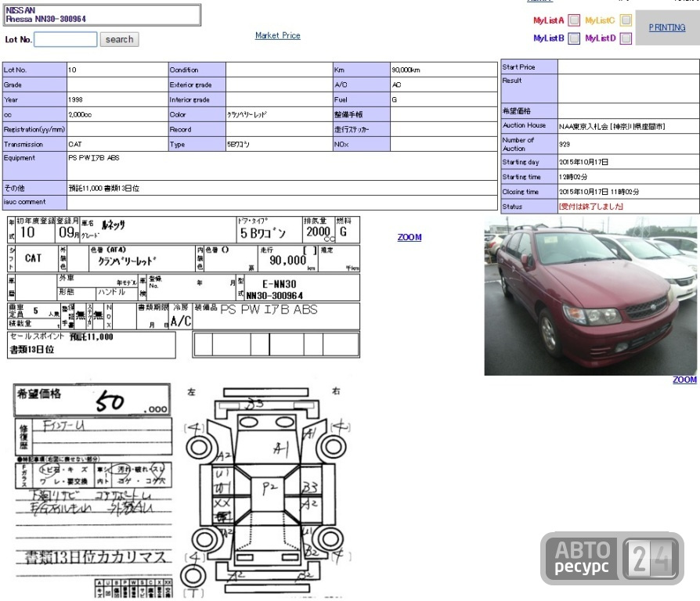This screenshot has width=700, height=601.
Task: Select the Year value 1998
Action: [x=75, y=100]
